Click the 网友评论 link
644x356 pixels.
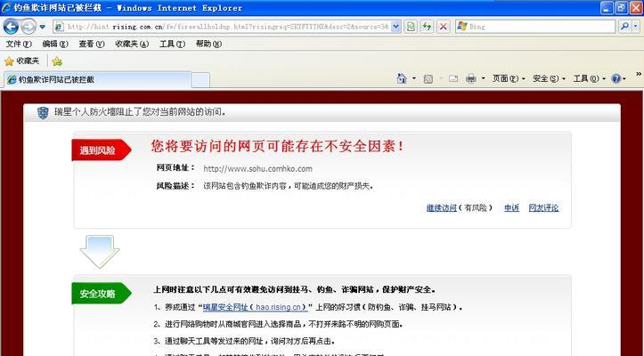pyautogui.click(x=543, y=208)
